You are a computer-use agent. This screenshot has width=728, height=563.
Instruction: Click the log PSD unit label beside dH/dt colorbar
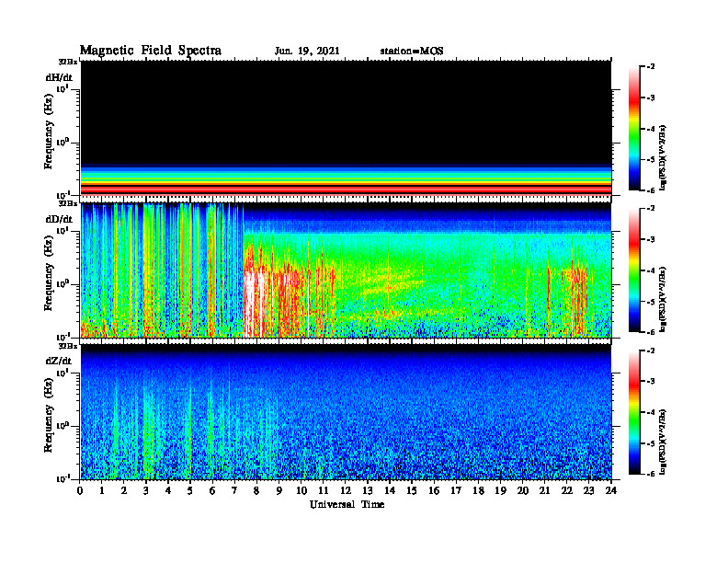663,157
